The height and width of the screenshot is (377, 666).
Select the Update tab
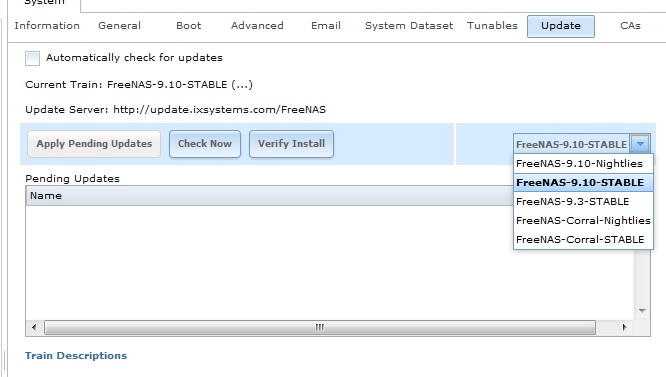(561, 26)
